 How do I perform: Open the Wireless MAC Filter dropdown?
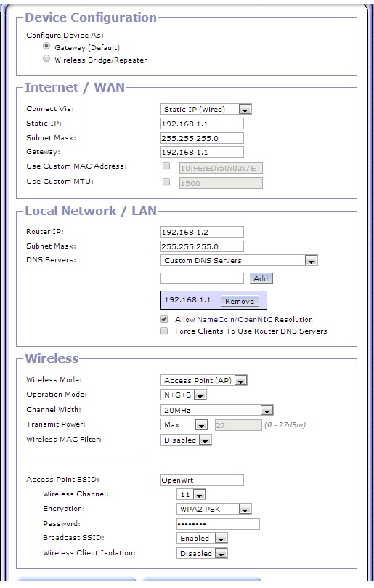click(x=186, y=440)
